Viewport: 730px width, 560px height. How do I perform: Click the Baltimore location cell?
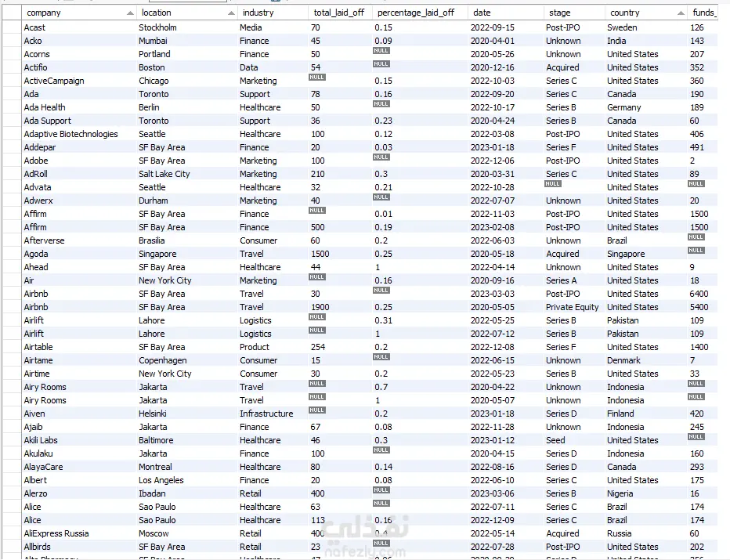186,440
